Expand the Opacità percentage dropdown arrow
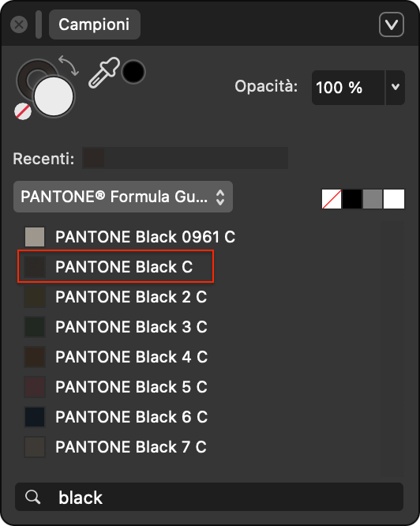 [396, 87]
